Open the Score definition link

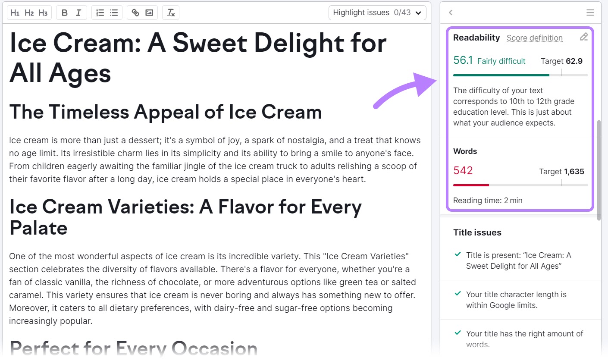coord(534,38)
